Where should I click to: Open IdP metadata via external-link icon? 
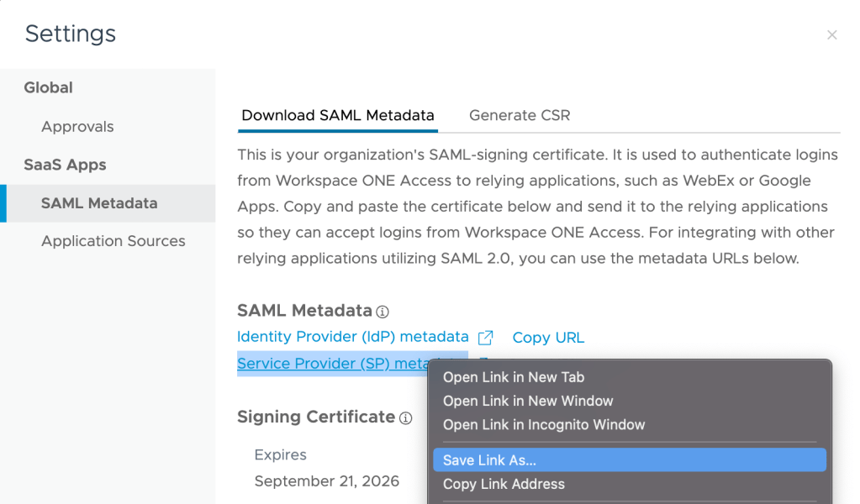[x=485, y=338]
